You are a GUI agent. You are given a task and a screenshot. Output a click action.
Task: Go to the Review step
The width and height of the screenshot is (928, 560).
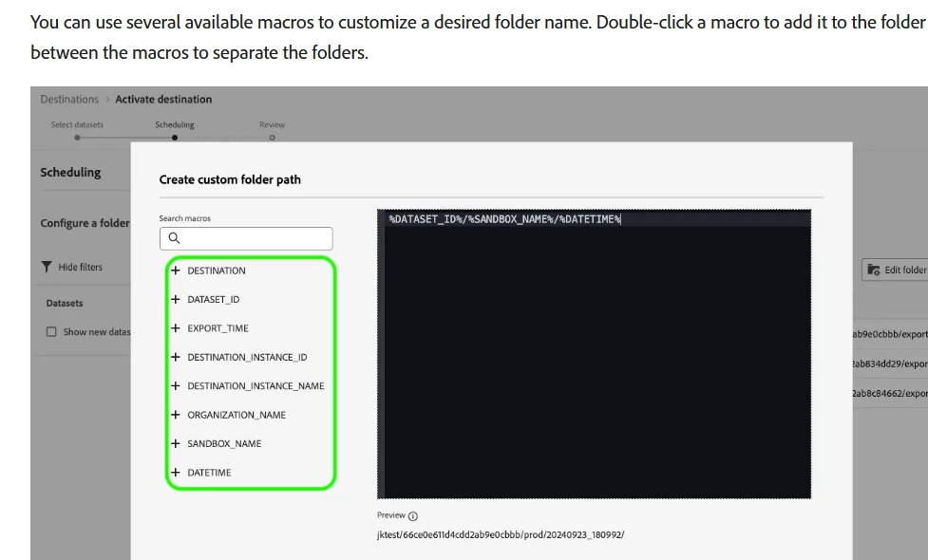[273, 131]
